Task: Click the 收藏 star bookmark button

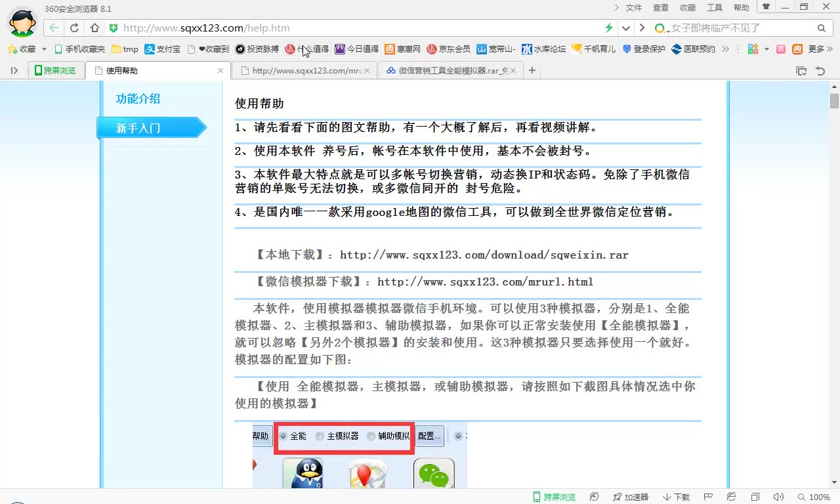Action: 21,49
